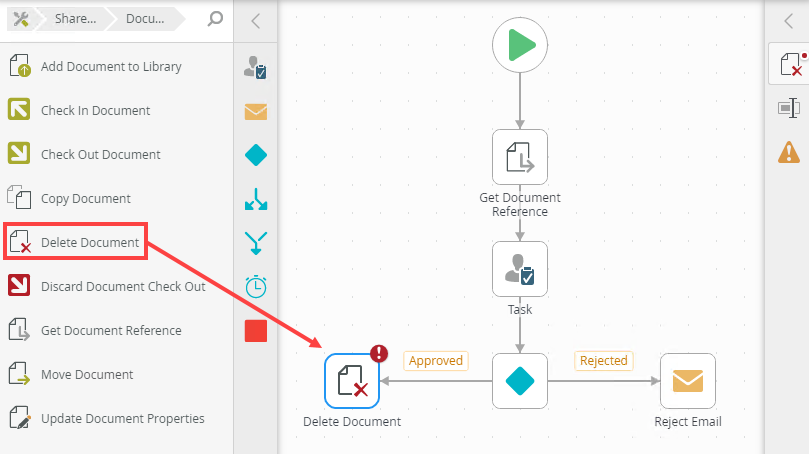This screenshot has height=454, width=809.
Task: Pick the Split arrows favorite icon
Action: click(255, 199)
